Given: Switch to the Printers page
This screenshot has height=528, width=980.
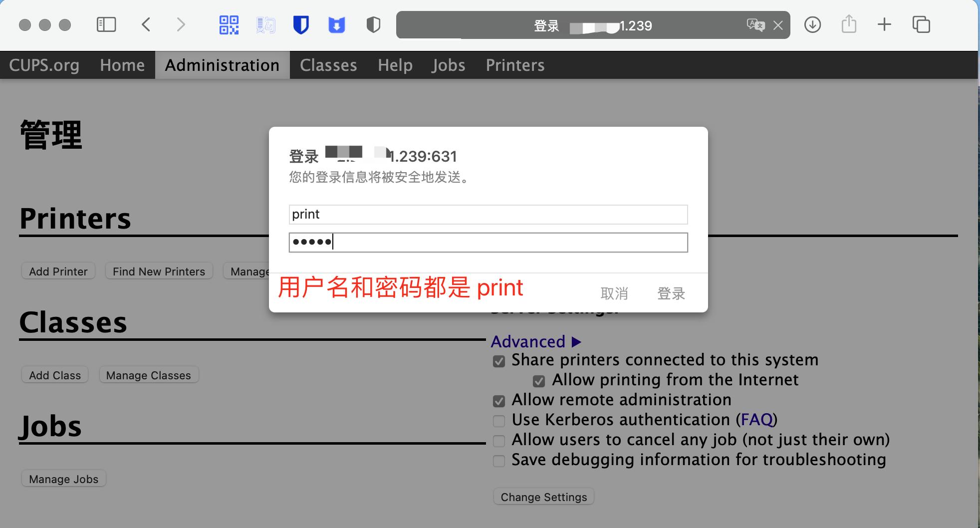Looking at the screenshot, I should click(515, 65).
